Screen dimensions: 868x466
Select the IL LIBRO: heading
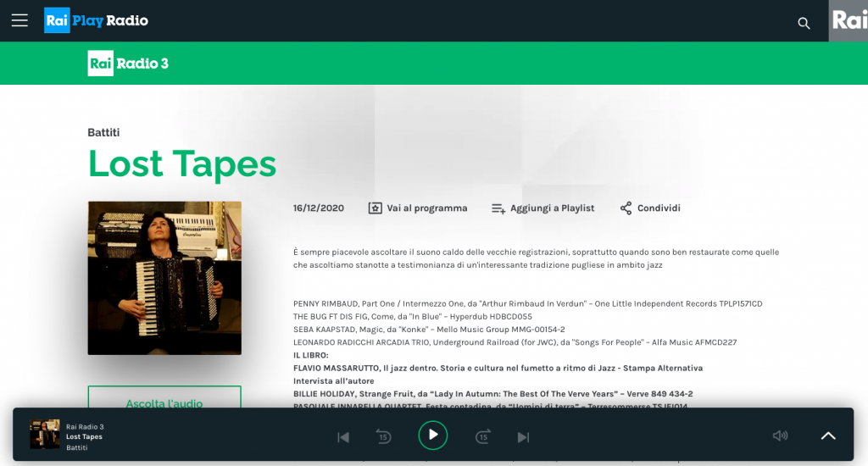tap(310, 355)
